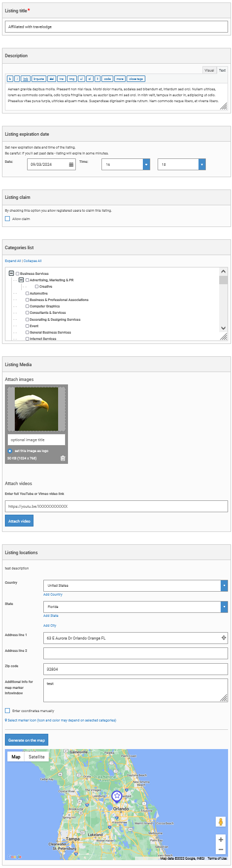Click Collapse All categories link

pyautogui.click(x=33, y=261)
